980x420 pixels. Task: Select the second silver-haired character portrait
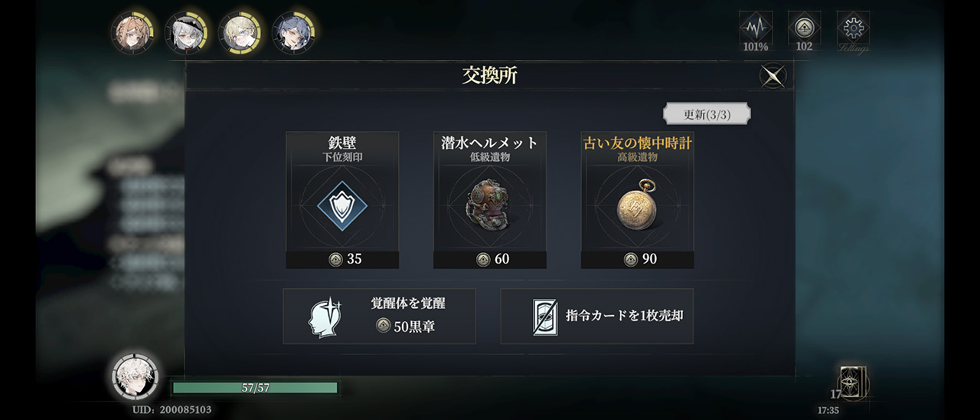(185, 32)
